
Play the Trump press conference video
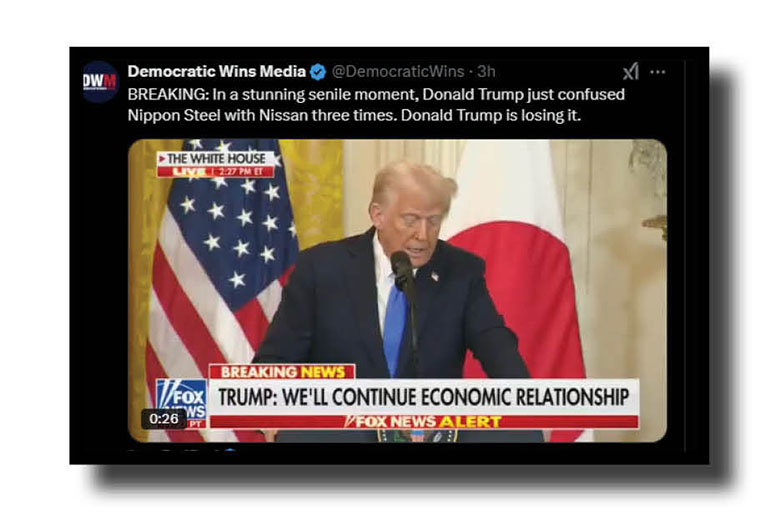coord(397,291)
